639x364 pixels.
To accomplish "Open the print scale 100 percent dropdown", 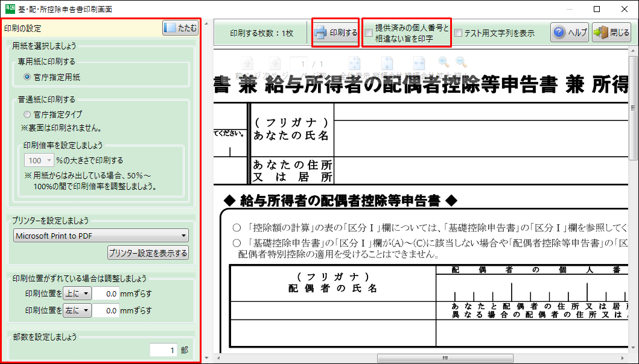I will point(39,160).
